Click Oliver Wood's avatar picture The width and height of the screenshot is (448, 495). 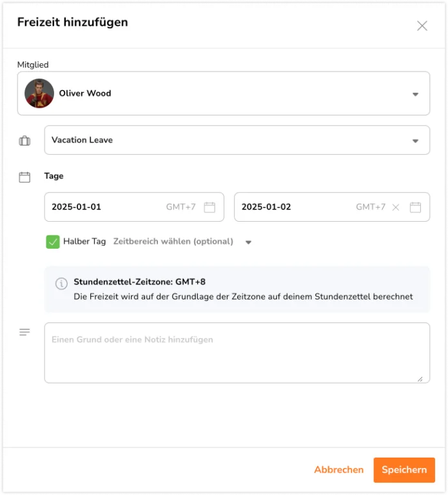(x=39, y=93)
